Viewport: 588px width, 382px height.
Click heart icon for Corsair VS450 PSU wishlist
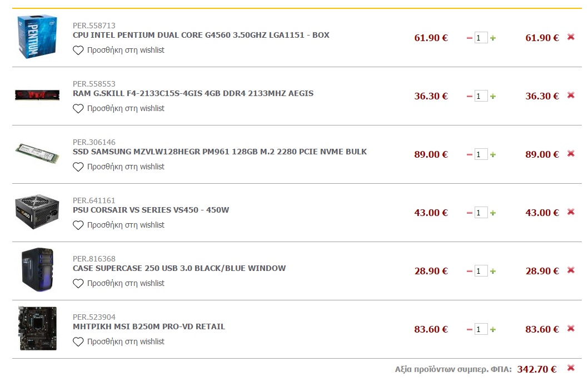click(78, 225)
